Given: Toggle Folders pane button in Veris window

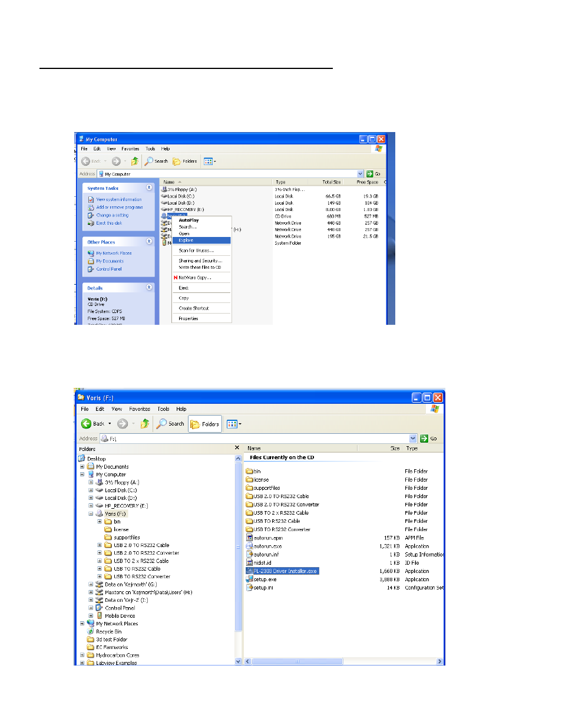Looking at the screenshot, I should point(205,424).
